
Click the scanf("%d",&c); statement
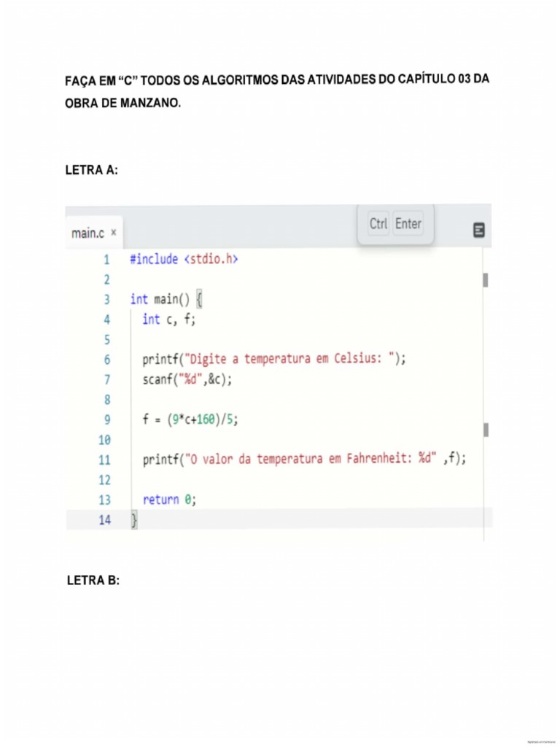[x=187, y=379]
